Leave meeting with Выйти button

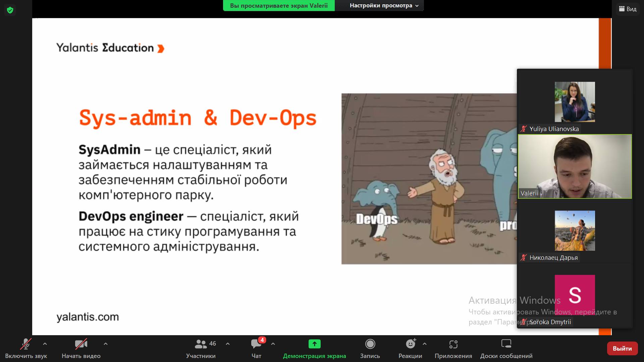click(622, 349)
